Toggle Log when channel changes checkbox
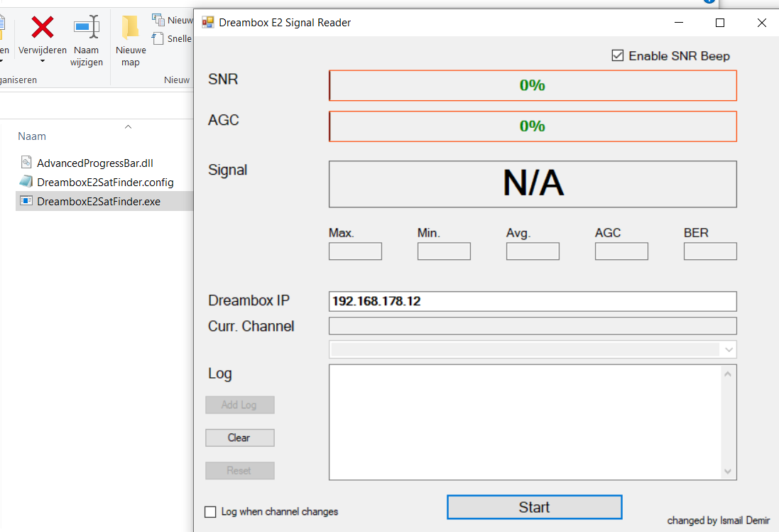Image resolution: width=779 pixels, height=532 pixels. pyautogui.click(x=211, y=511)
